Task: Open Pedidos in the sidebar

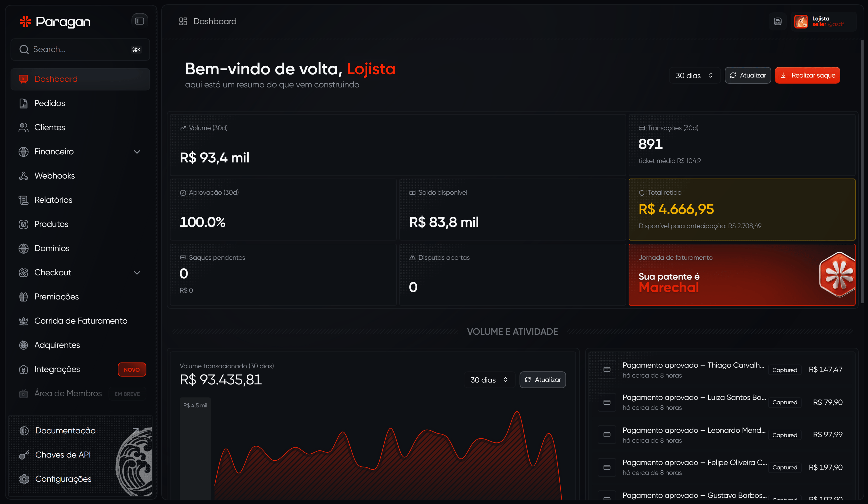Action: tap(80, 103)
